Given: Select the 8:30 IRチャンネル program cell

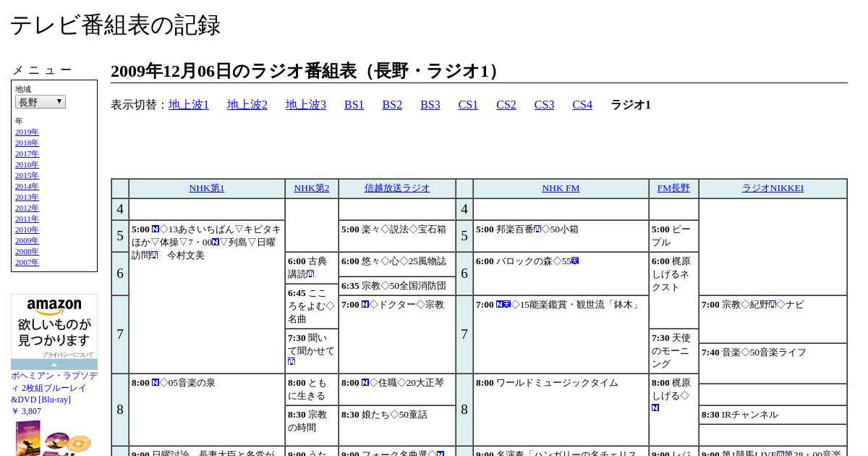Looking at the screenshot, I should (x=773, y=415).
